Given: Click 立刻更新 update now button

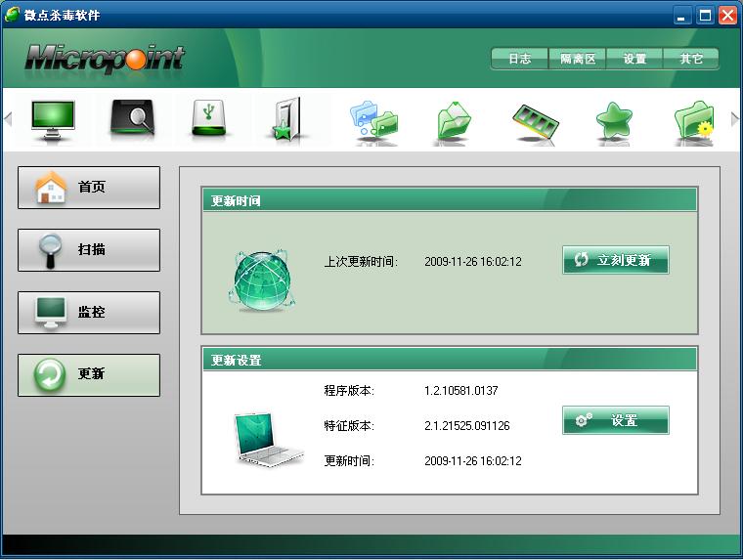Looking at the screenshot, I should (x=616, y=260).
